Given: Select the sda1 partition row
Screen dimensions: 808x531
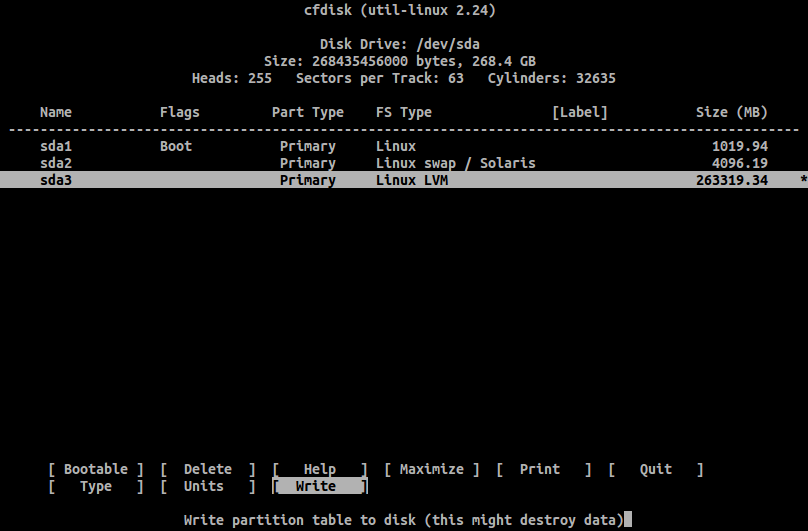Looking at the screenshot, I should tap(56, 146).
